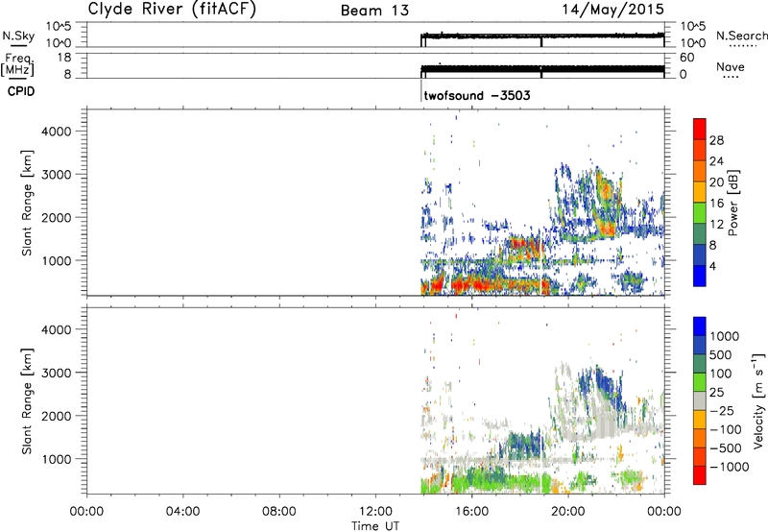Viewport: 768px width, 532px height.
Task: Click the power panel 'Slant Range [km]' label
Action: click(27, 203)
